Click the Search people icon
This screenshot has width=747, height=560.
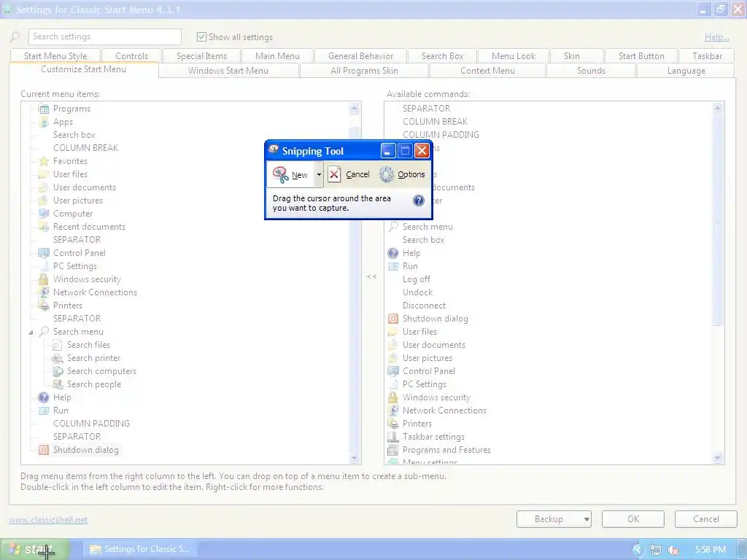[x=58, y=384]
